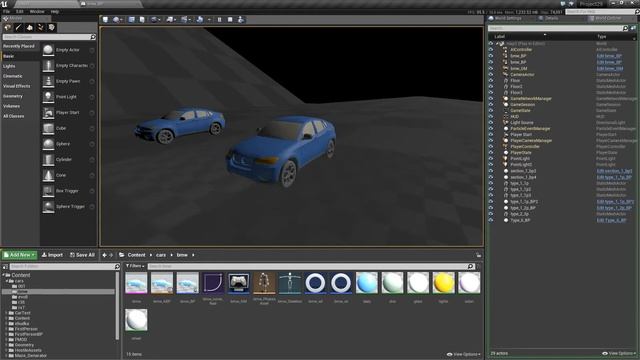
Task: Open content browser View Options dropdown
Action: (463, 354)
